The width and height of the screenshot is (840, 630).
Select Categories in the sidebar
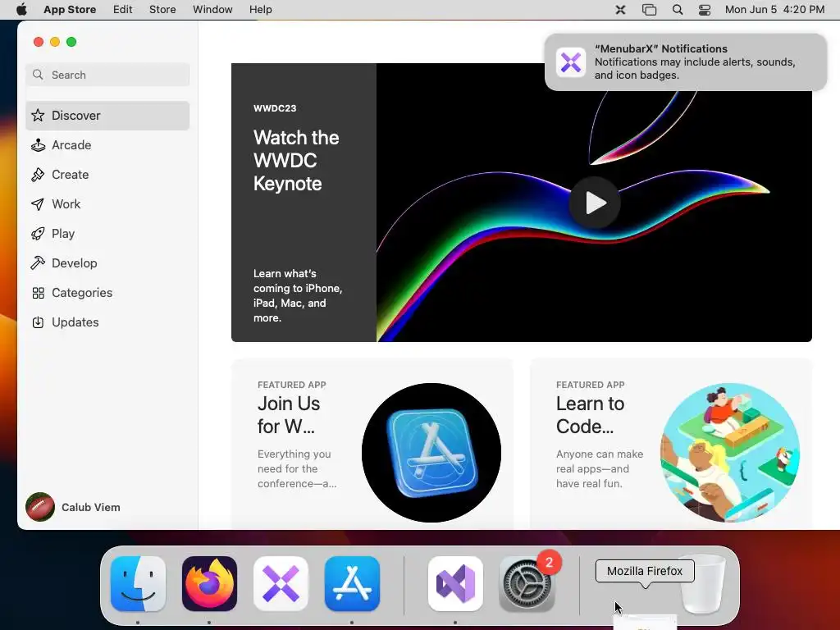coord(107,293)
